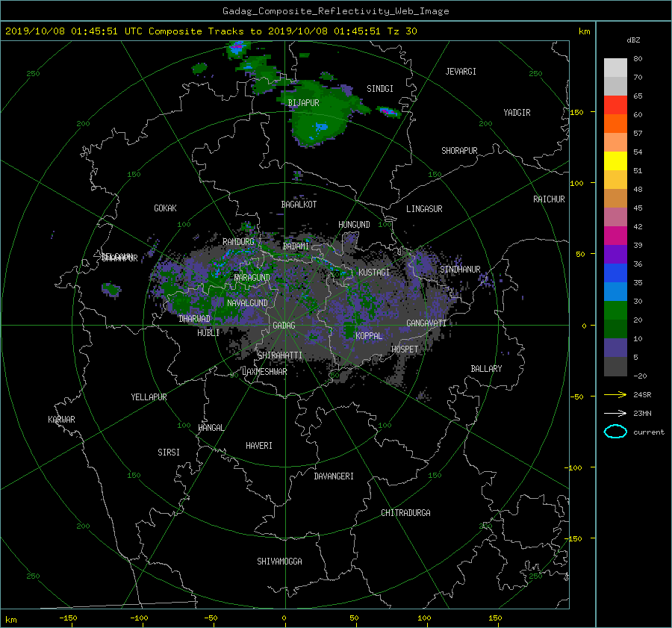Click the DHARWAD city label
Image resolution: width=672 pixels, height=628 pixels.
click(195, 319)
